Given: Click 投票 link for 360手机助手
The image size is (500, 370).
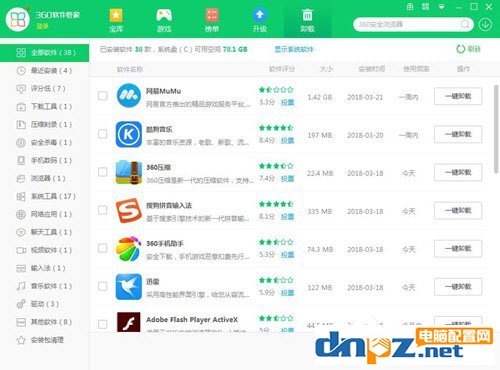Looking at the screenshot, I should 287,255.
